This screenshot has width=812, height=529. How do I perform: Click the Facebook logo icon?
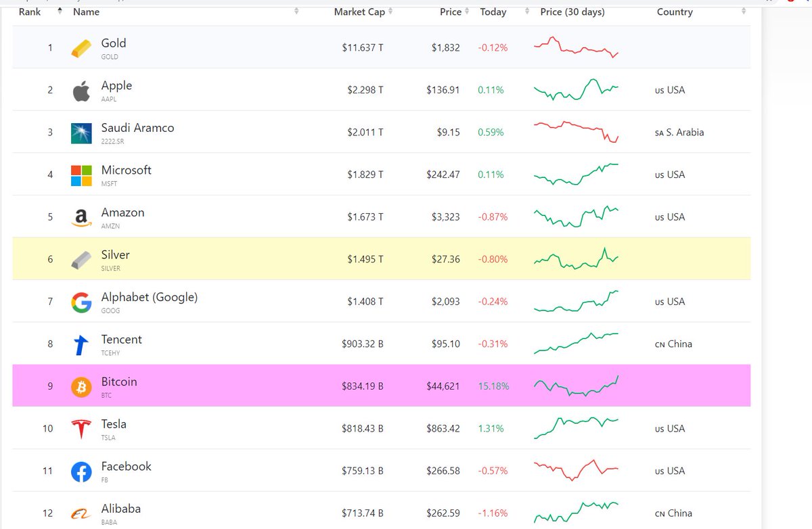81,471
